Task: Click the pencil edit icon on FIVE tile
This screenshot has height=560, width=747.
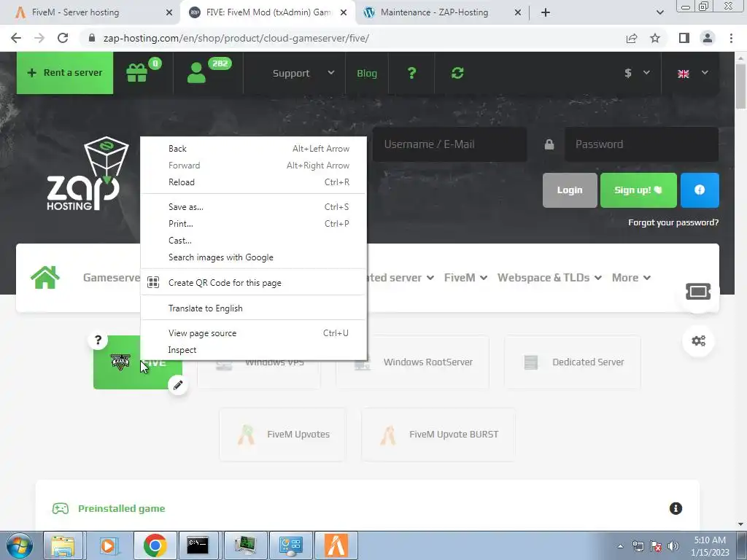Action: point(178,385)
